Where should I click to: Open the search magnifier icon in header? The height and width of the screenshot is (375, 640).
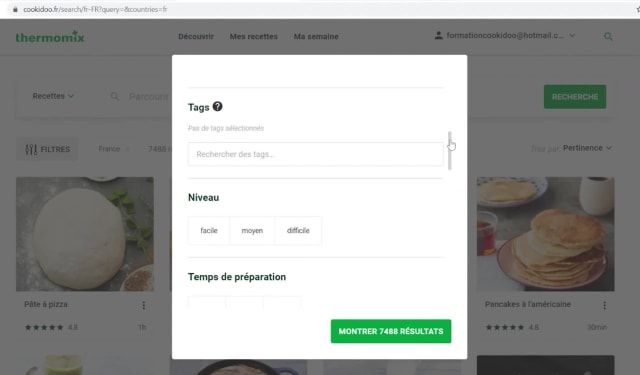pos(608,36)
